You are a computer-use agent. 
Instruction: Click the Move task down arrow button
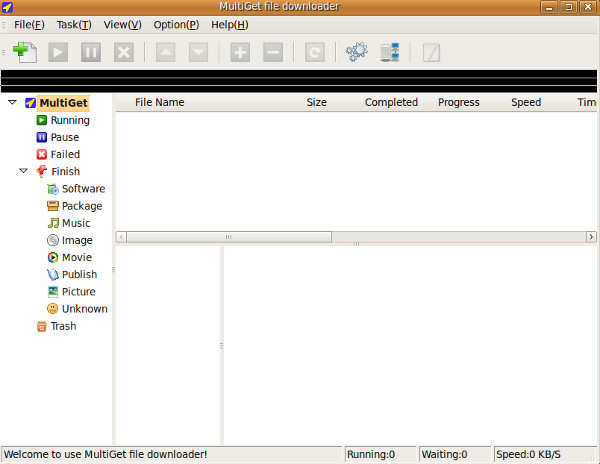(199, 52)
